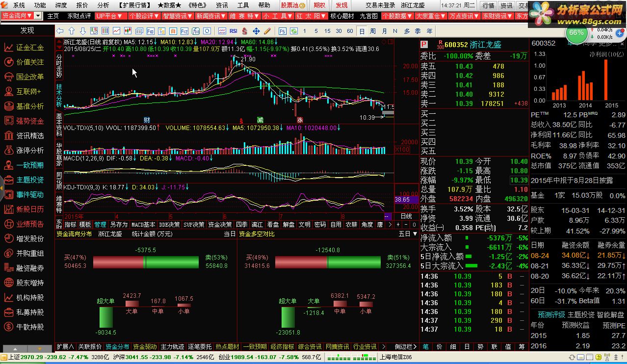Open the 功能 menu
The width and height of the screenshot is (627, 364).
[x=40, y=5]
